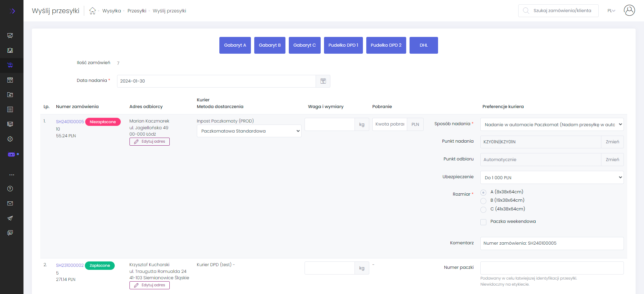Screen dimensions: 644x294
Task: Select size C (41x38x64cm) radio
Action: point(483,210)
